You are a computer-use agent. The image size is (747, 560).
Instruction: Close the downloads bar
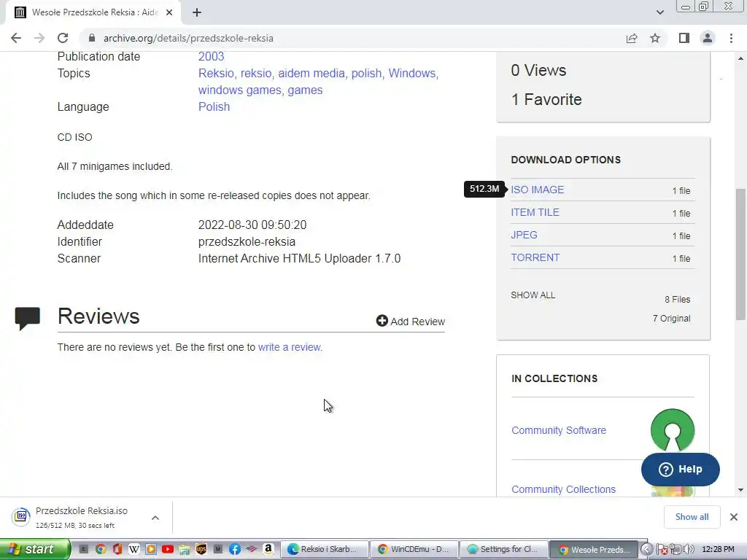coord(734,517)
